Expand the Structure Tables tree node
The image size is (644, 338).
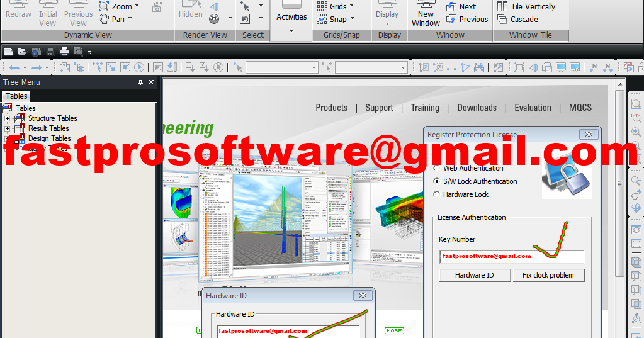(x=7, y=119)
